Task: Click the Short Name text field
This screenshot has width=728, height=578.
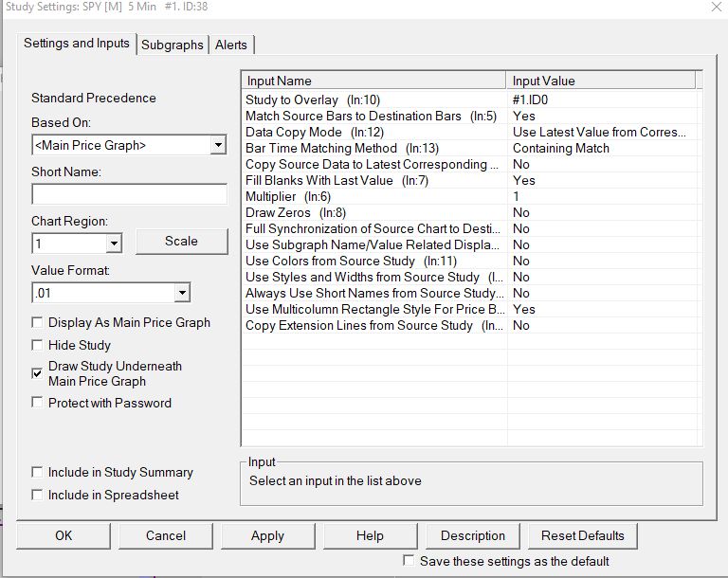Action: pos(129,194)
